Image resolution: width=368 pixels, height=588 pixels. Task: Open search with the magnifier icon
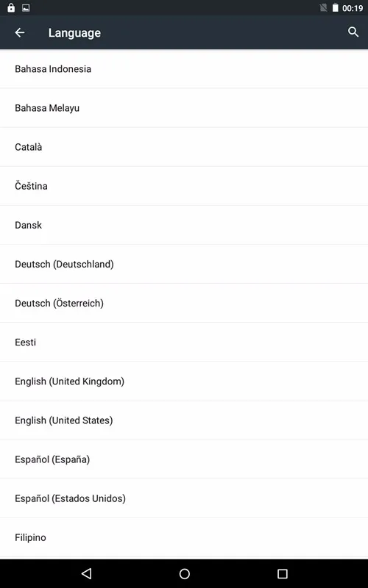(353, 32)
